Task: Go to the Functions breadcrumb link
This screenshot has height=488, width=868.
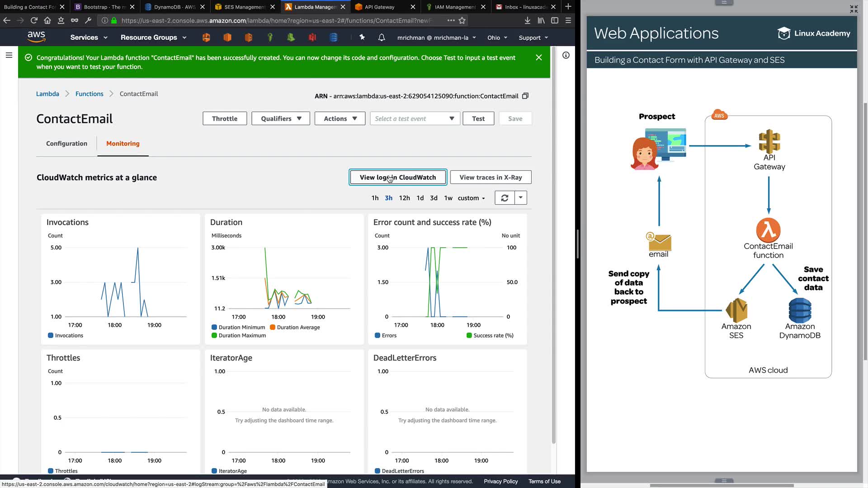Action: coord(89,94)
